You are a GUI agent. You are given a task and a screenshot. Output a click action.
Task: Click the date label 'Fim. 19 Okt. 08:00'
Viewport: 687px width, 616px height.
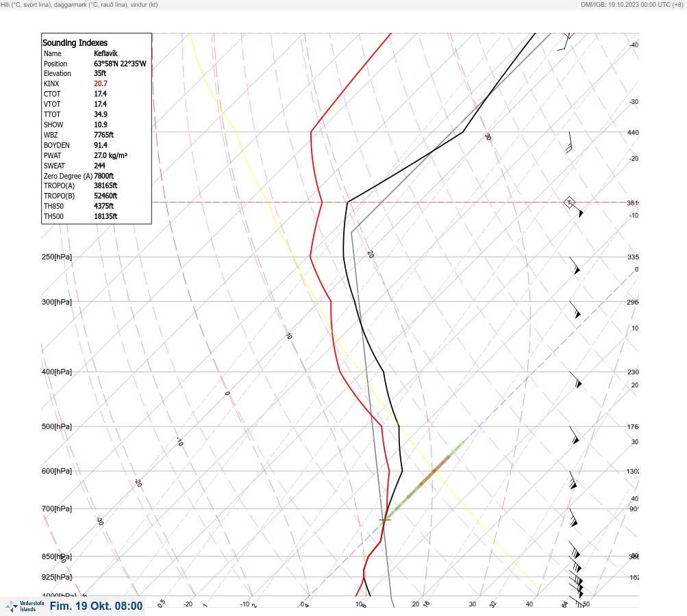point(96,606)
